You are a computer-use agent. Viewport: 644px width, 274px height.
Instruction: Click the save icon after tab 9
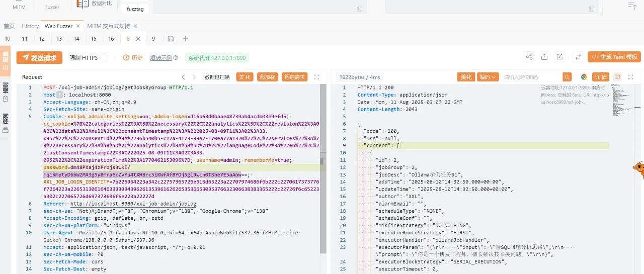(x=171, y=39)
